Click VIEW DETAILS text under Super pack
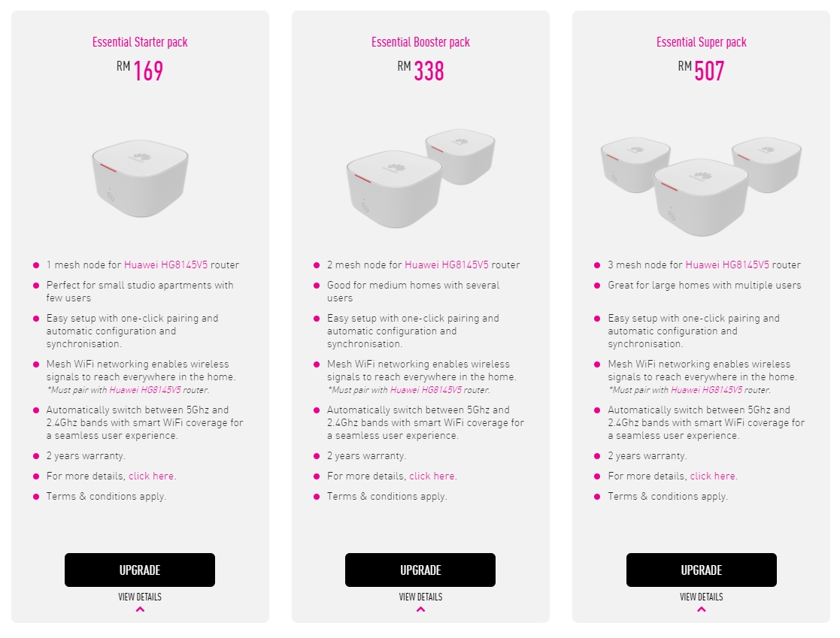Screen dimensions: 840x638 point(701,597)
